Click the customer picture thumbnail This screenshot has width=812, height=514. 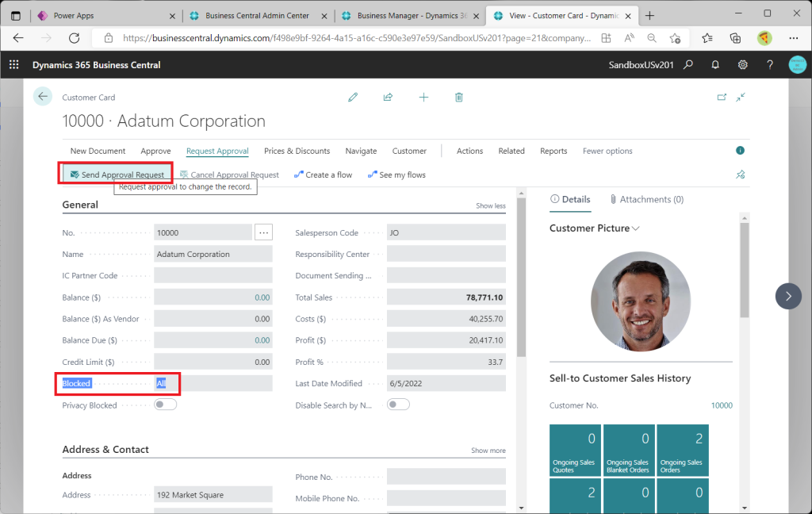641,301
